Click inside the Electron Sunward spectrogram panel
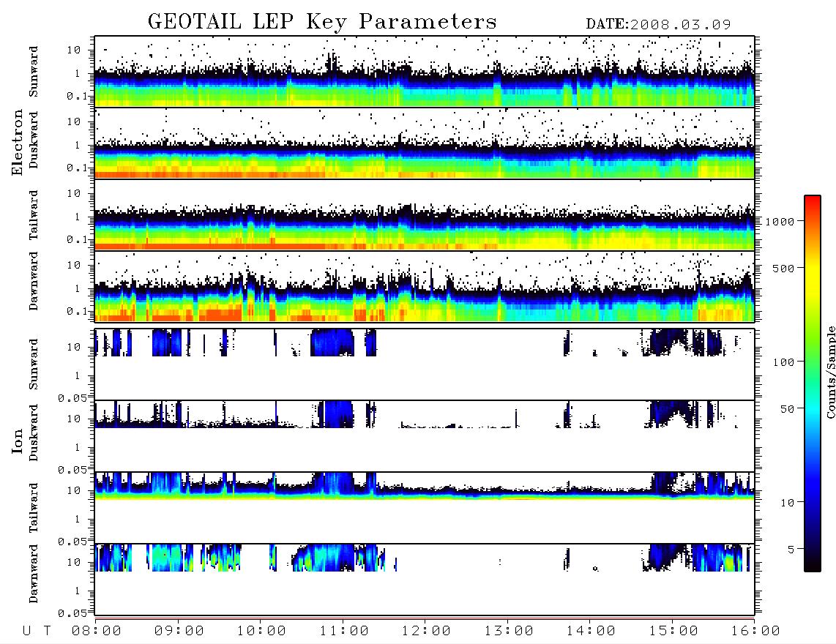 point(425,72)
